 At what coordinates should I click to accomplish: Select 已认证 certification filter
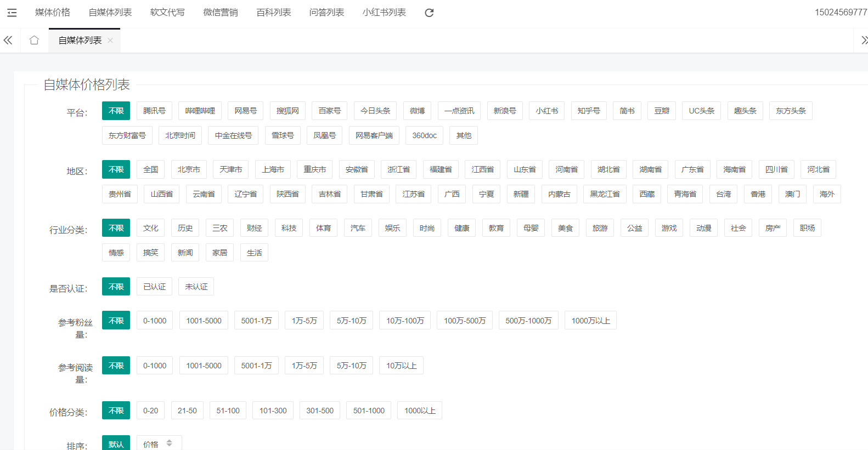[154, 287]
